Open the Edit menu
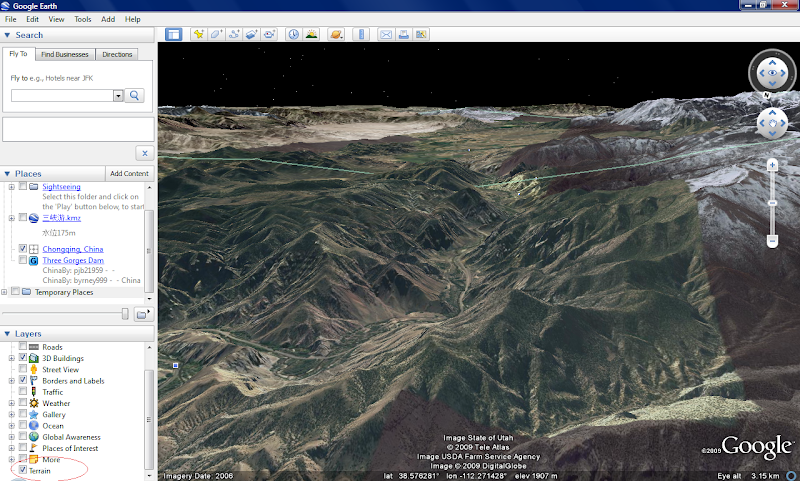 click(x=33, y=19)
